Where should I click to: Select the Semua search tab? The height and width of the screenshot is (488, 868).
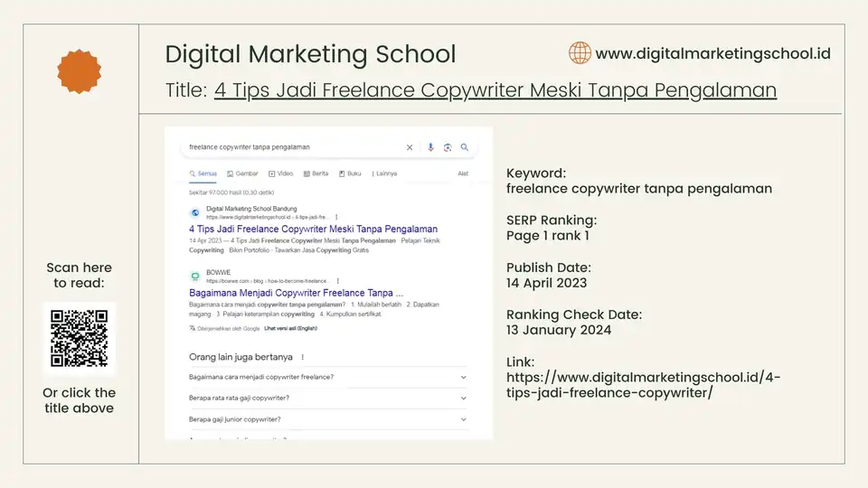click(203, 174)
